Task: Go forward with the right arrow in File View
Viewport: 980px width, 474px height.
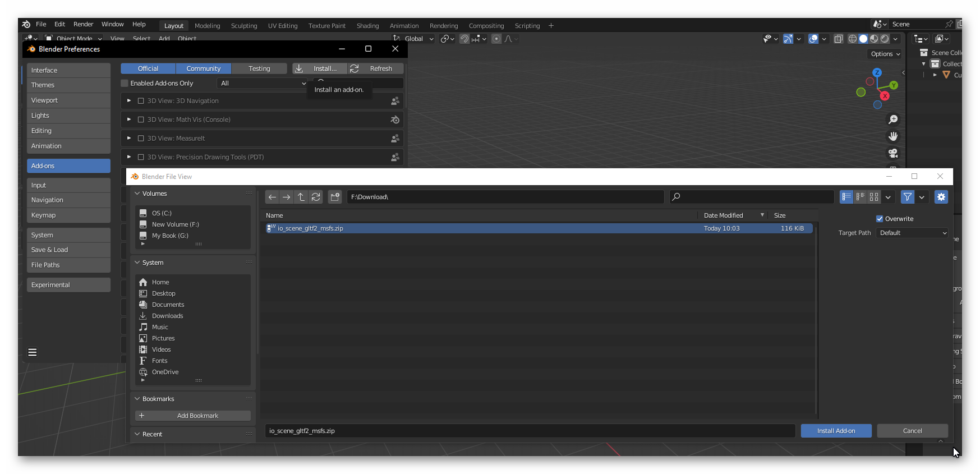Action: pyautogui.click(x=287, y=197)
